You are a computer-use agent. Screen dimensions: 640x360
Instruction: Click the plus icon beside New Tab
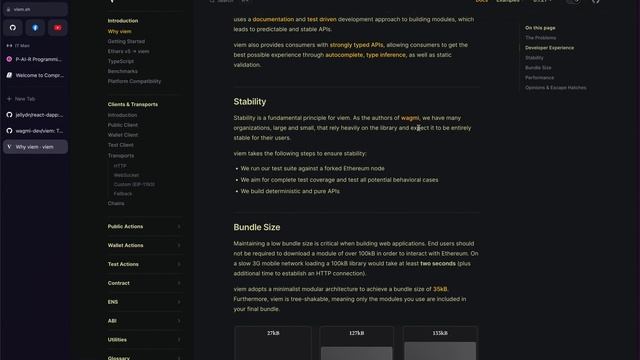[x=9, y=99]
